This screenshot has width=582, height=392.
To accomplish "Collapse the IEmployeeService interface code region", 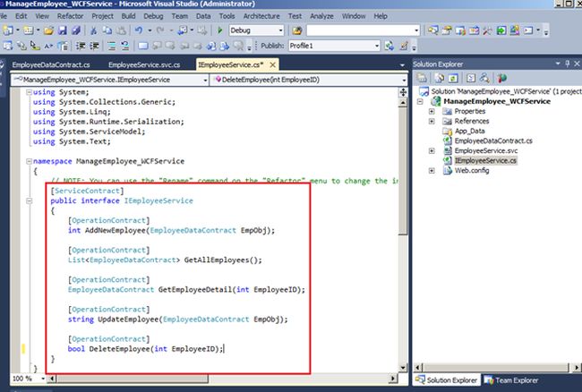I will [29, 201].
